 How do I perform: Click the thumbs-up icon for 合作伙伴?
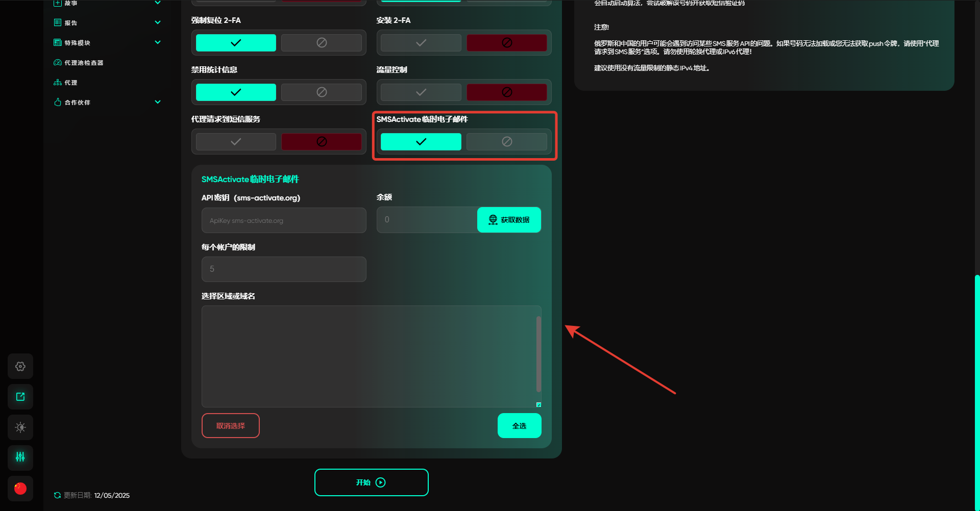coord(58,103)
